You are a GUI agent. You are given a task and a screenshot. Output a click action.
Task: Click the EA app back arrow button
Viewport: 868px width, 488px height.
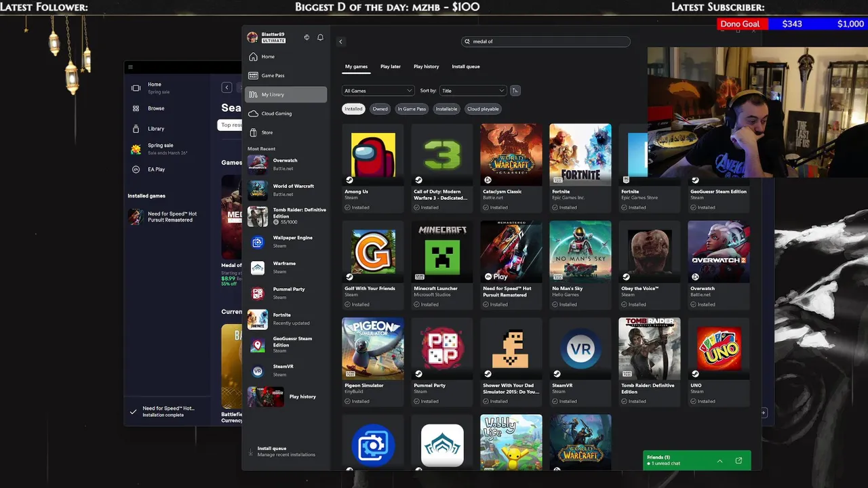point(226,87)
